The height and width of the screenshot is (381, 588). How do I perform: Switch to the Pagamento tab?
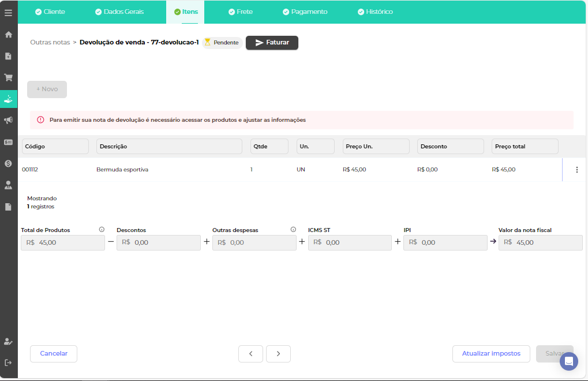point(305,12)
